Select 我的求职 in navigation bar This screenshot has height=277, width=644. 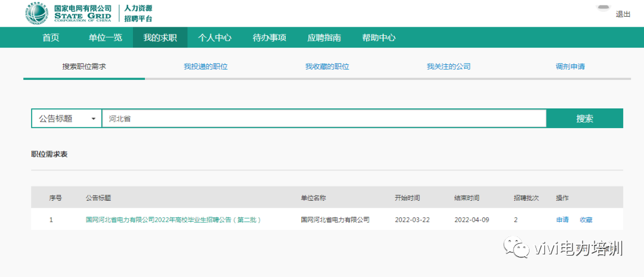160,38
